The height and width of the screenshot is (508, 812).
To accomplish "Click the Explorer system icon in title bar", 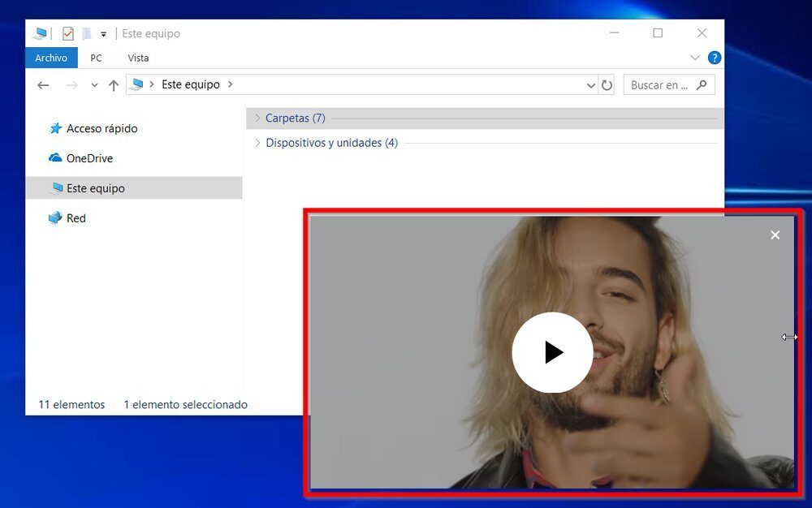I will pyautogui.click(x=40, y=33).
